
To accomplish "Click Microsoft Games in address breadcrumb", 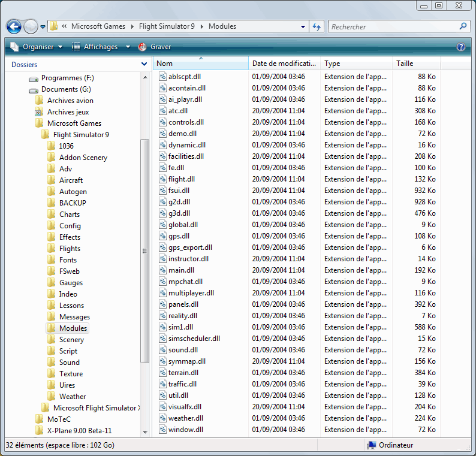I will [98, 26].
